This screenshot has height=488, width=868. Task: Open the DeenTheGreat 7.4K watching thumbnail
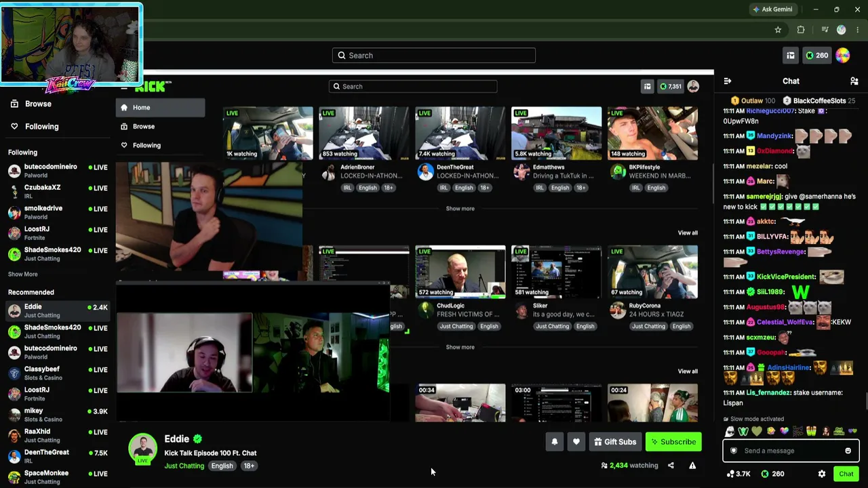pos(460,133)
